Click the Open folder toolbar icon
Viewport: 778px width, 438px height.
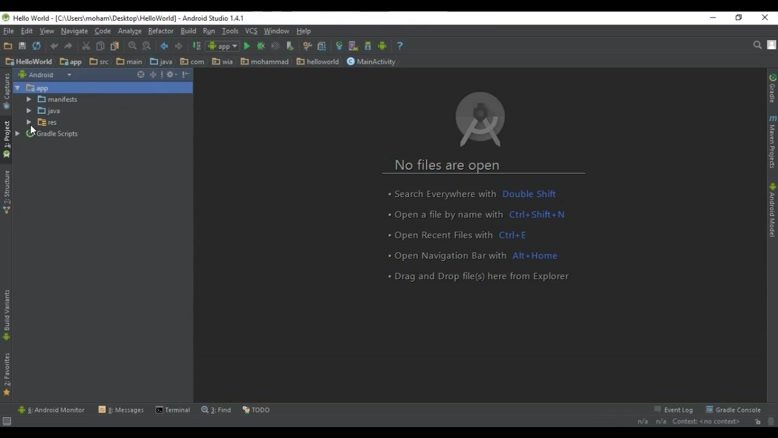tap(7, 46)
